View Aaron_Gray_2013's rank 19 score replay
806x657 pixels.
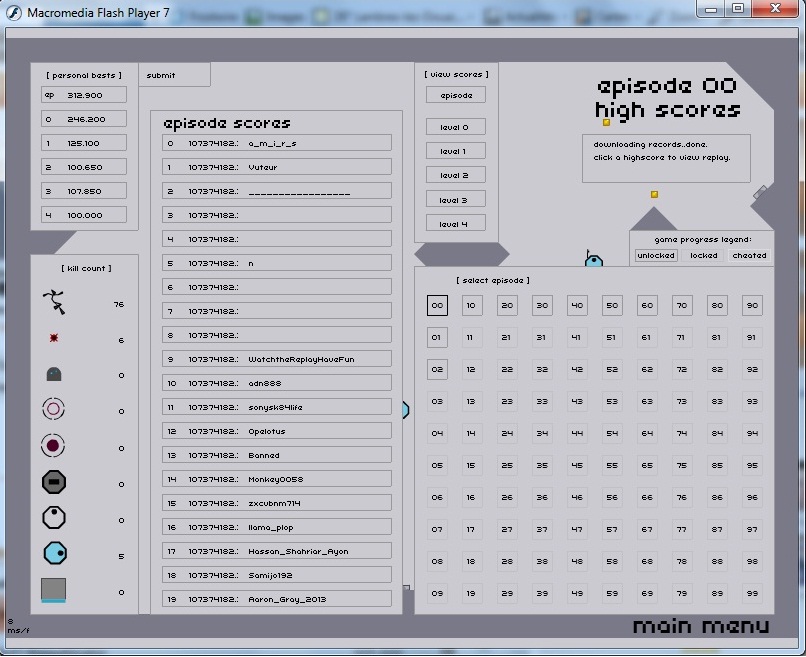pyautogui.click(x=277, y=599)
